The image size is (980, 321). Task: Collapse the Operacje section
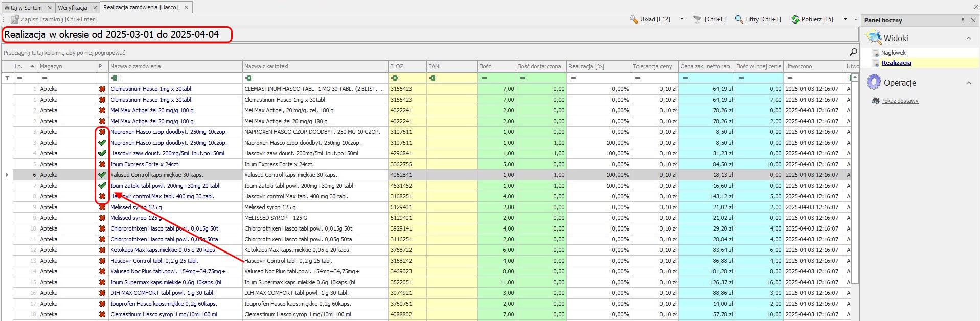[x=968, y=83]
